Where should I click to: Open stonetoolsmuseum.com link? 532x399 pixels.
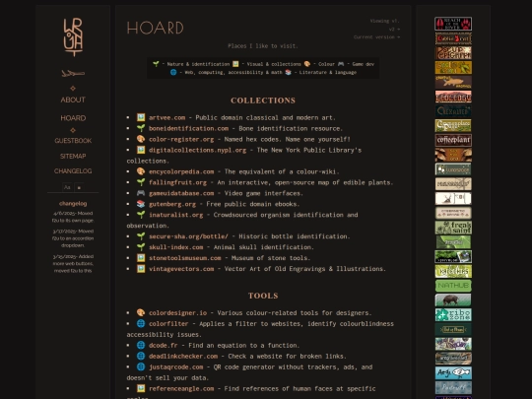click(x=185, y=258)
